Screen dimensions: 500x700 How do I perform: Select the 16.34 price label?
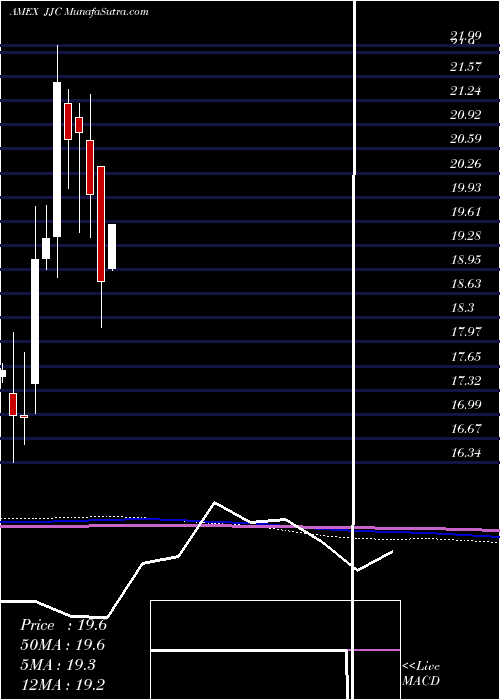466,453
